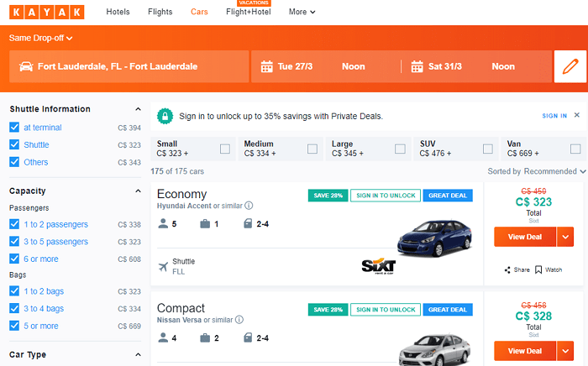Screen dimensions: 588x366
Task: Click the car icon in location field
Action: pyautogui.click(x=26, y=66)
